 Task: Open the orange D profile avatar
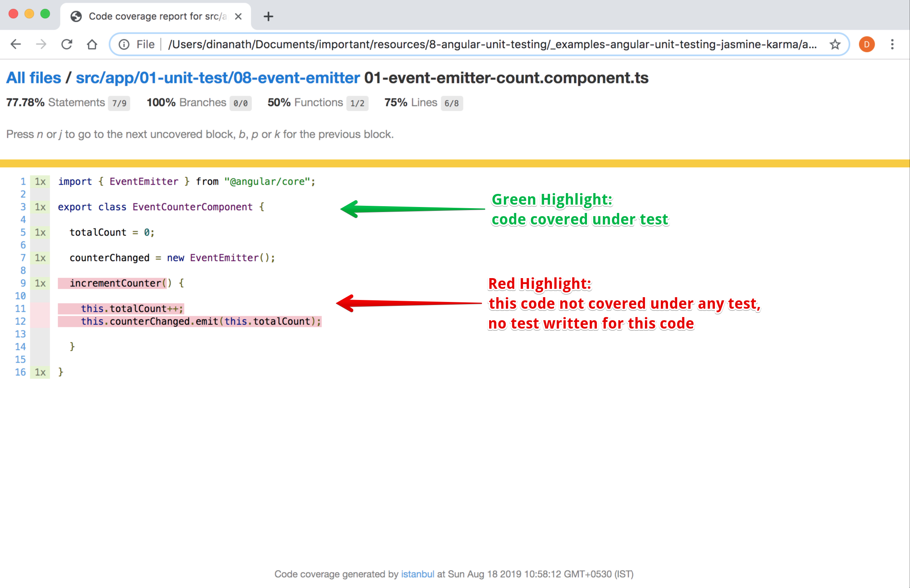click(x=867, y=44)
